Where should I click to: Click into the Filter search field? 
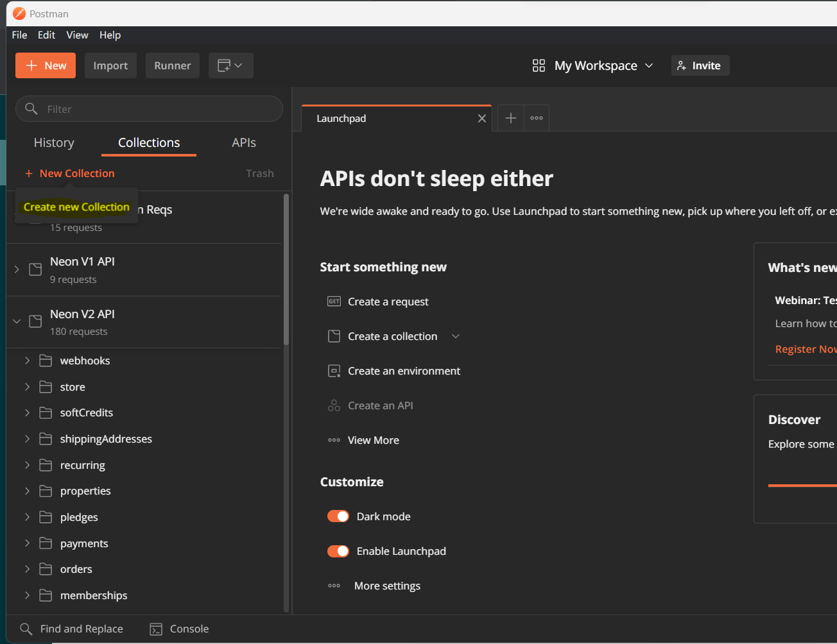(x=149, y=108)
